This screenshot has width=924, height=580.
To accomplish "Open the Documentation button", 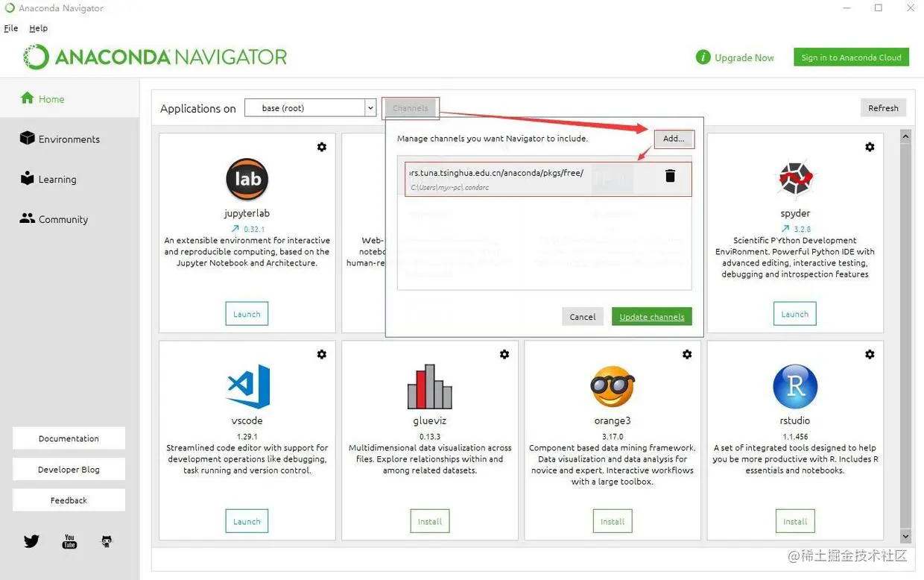I will pos(69,438).
